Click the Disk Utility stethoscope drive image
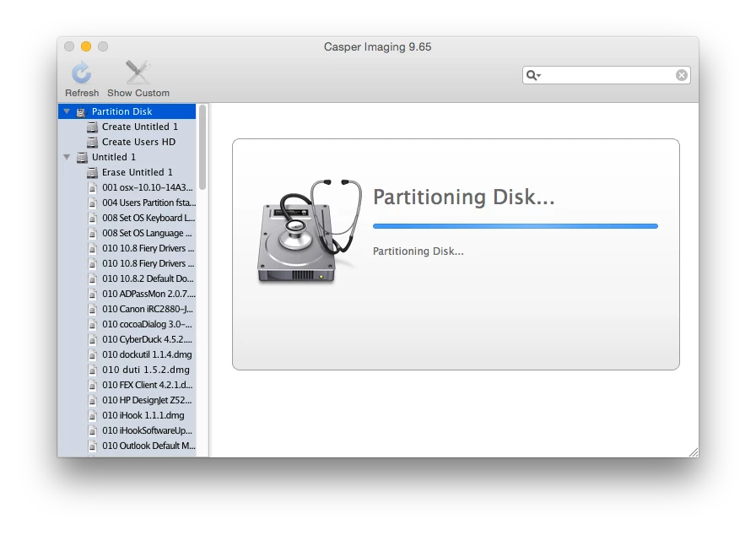Image resolution: width=756 pixels, height=535 pixels. click(309, 231)
